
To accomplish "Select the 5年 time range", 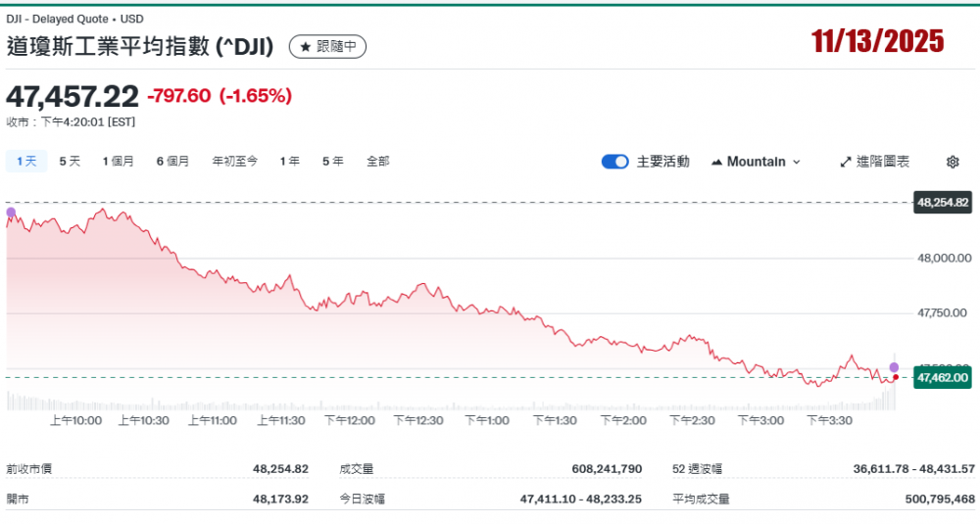I will (332, 162).
